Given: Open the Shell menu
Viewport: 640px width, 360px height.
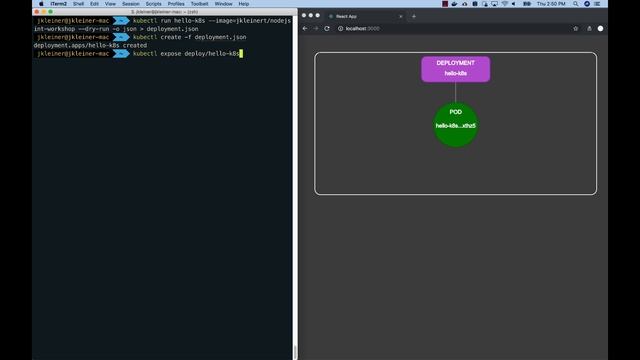Looking at the screenshot, I should click(78, 4).
